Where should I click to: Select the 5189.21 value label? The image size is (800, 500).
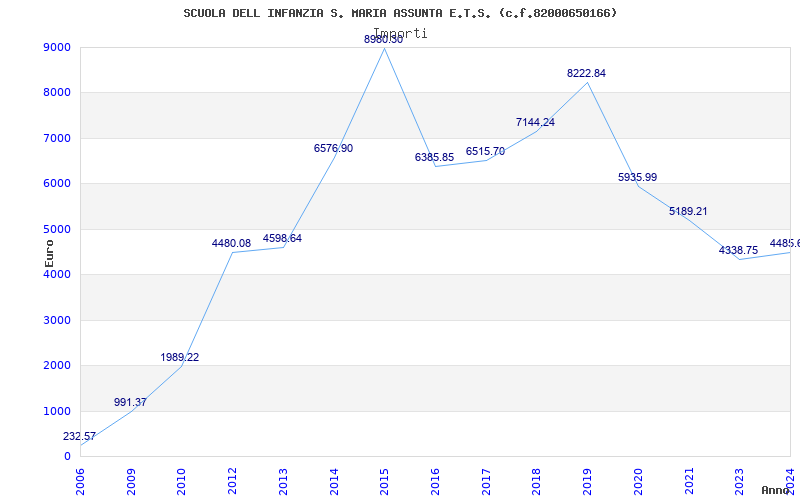[x=688, y=212]
